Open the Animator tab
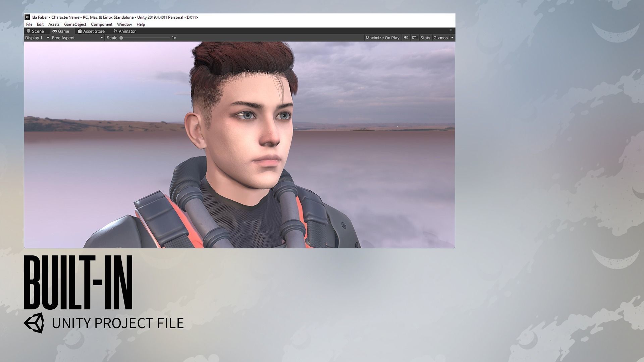The width and height of the screenshot is (644, 362). [x=124, y=31]
